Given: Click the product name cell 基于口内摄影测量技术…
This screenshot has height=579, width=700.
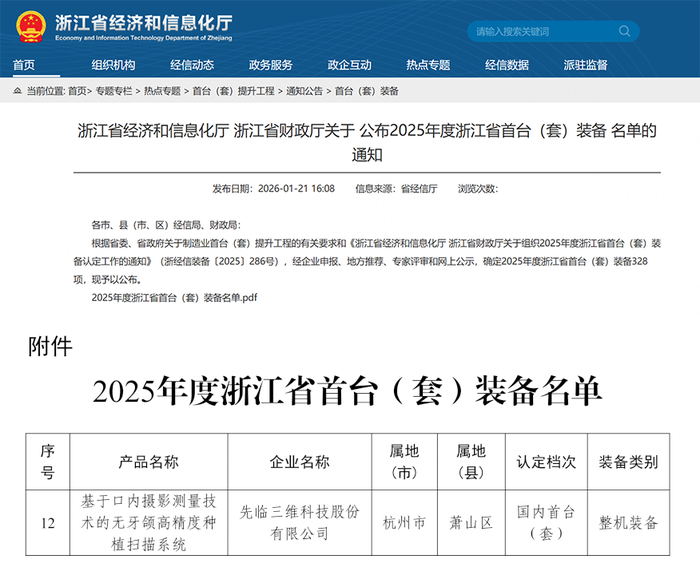Looking at the screenshot, I should [149, 523].
